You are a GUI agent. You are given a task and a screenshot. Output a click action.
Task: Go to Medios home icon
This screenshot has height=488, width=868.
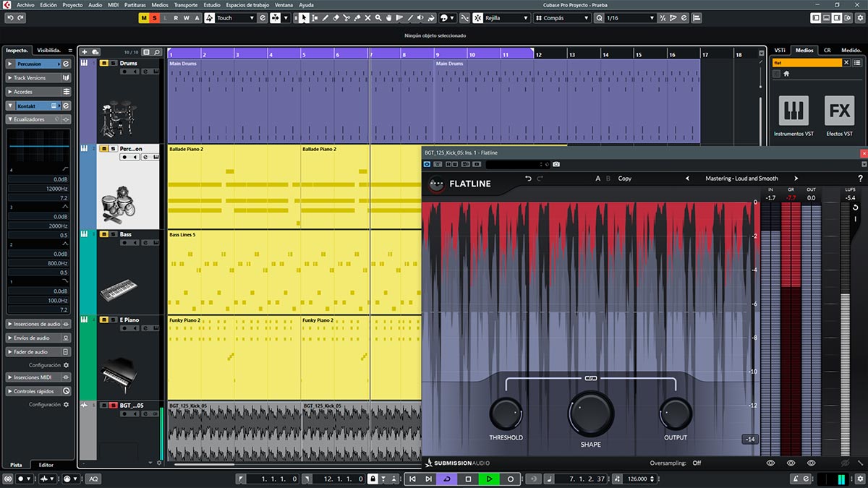pos(786,74)
